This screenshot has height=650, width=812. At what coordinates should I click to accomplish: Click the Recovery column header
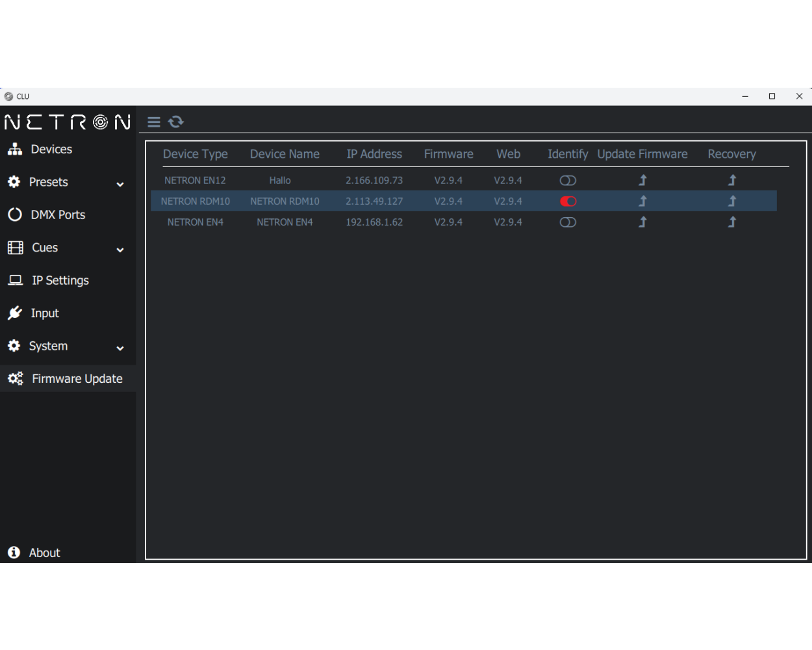732,154
